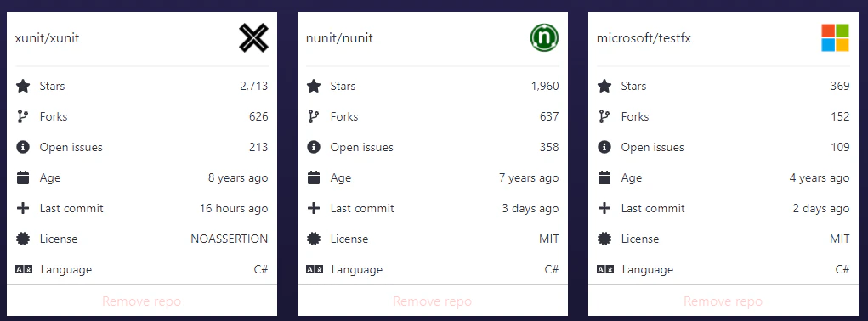Click the 'Last commit' label in nunit card

tap(362, 208)
